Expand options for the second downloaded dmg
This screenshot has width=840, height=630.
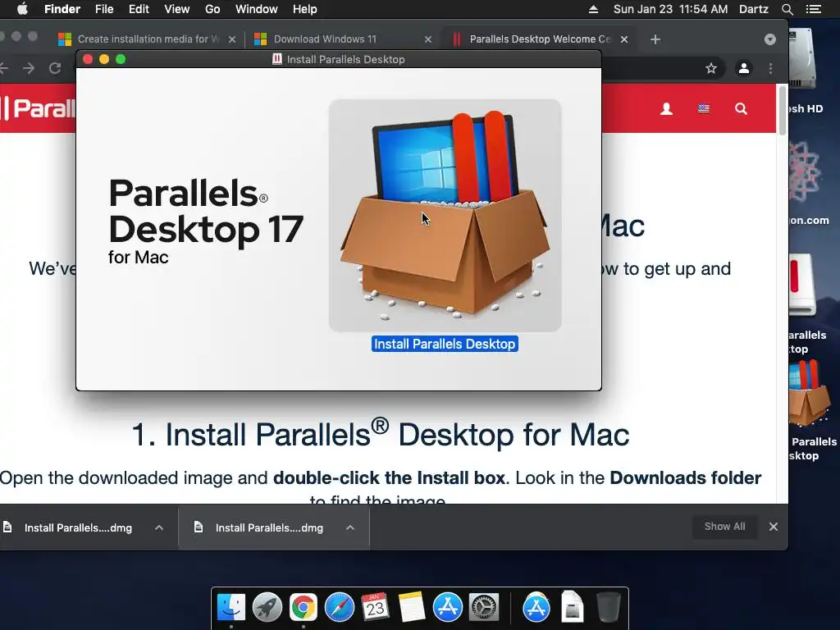coord(349,527)
